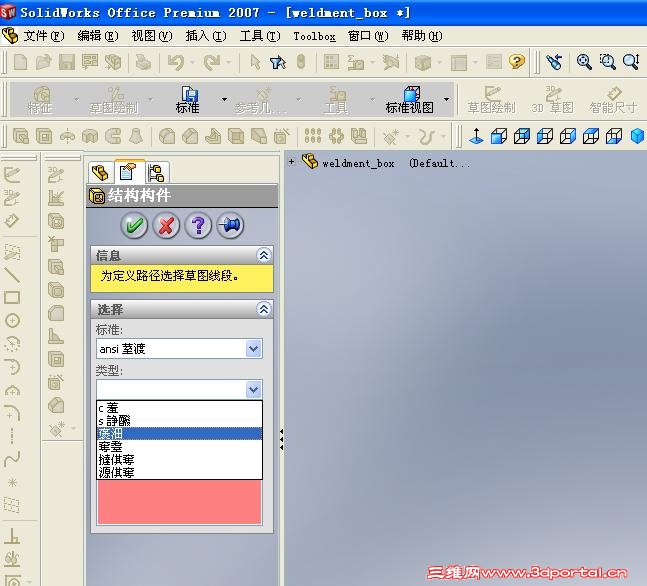The width and height of the screenshot is (647, 586).
Task: Pin the property manager with pushpin button
Action: (x=230, y=226)
